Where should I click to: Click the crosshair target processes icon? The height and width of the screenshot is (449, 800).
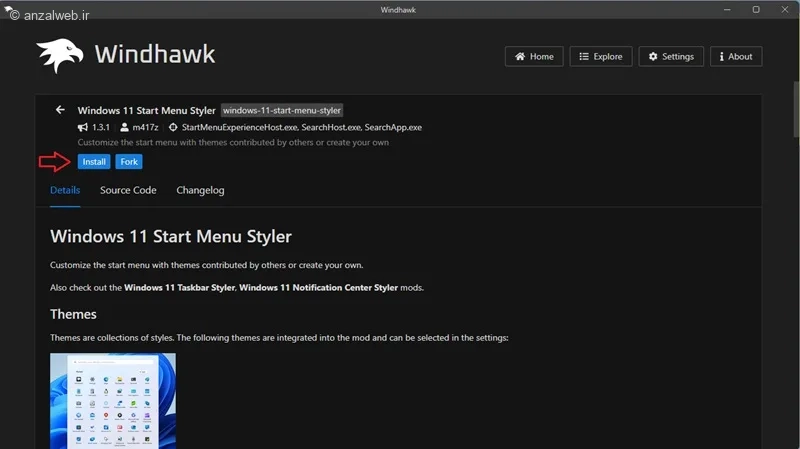pyautogui.click(x=173, y=128)
